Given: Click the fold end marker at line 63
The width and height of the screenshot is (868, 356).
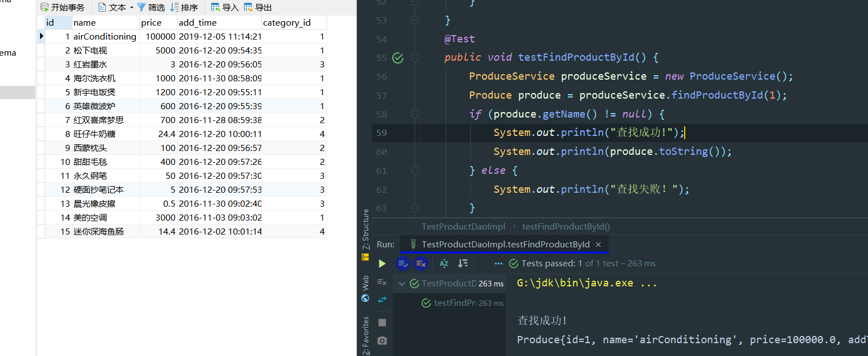Looking at the screenshot, I should pyautogui.click(x=415, y=208).
